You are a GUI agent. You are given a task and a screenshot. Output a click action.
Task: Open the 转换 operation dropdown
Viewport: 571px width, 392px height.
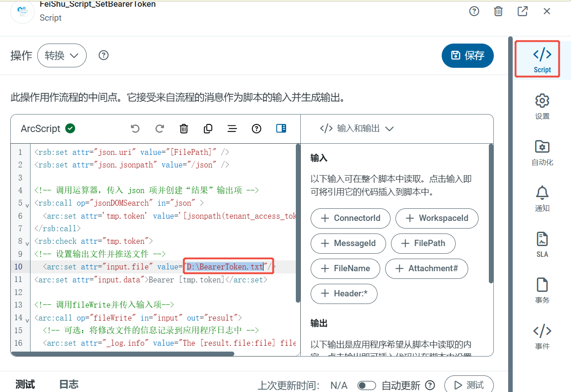tap(62, 56)
